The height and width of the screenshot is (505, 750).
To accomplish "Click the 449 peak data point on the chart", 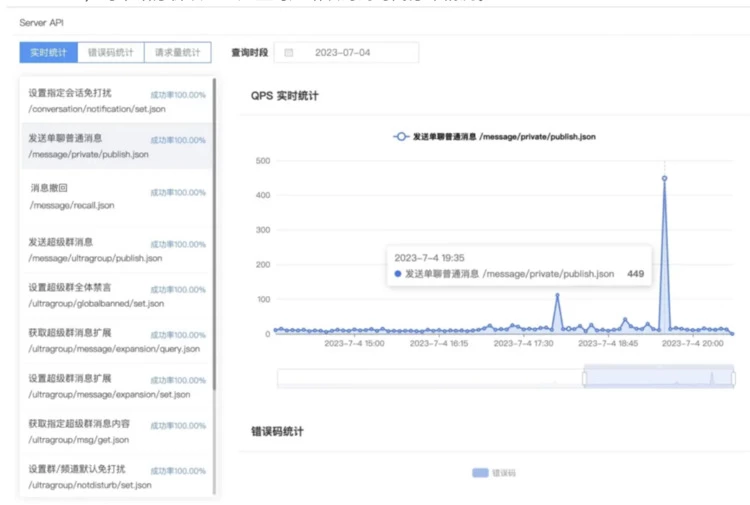I will click(664, 179).
